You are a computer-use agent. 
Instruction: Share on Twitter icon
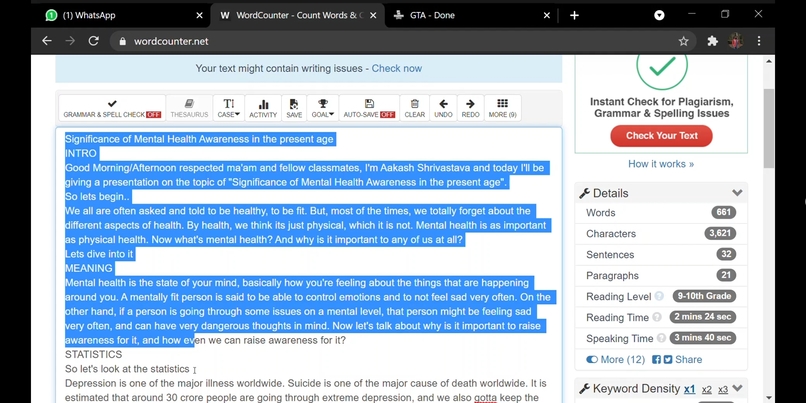tap(668, 359)
